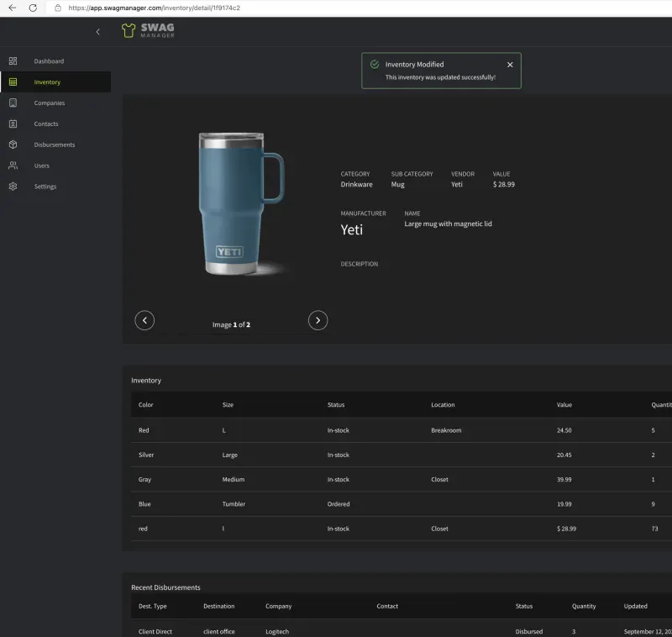The height and width of the screenshot is (637, 672).
Task: Select the Blue inventory row color cell
Action: 144,504
